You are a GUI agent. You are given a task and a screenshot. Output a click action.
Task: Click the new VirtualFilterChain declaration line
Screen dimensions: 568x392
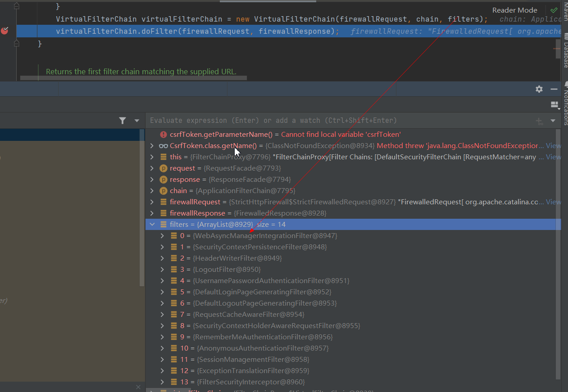[272, 19]
